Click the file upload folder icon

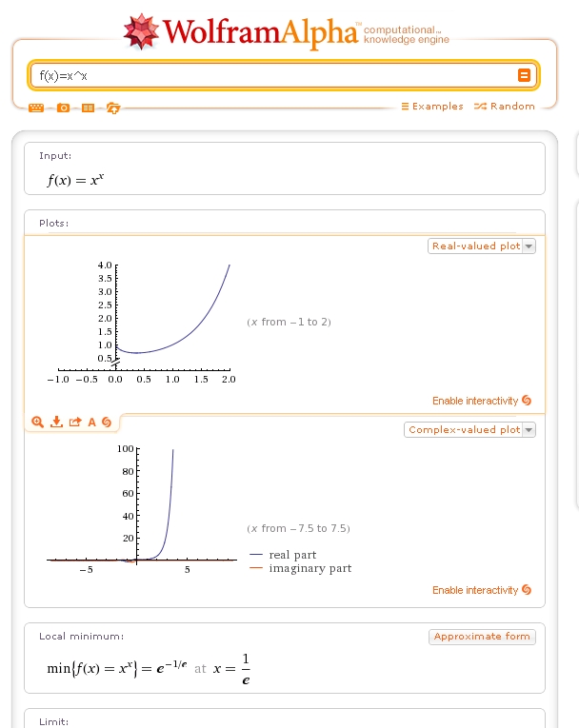[113, 108]
